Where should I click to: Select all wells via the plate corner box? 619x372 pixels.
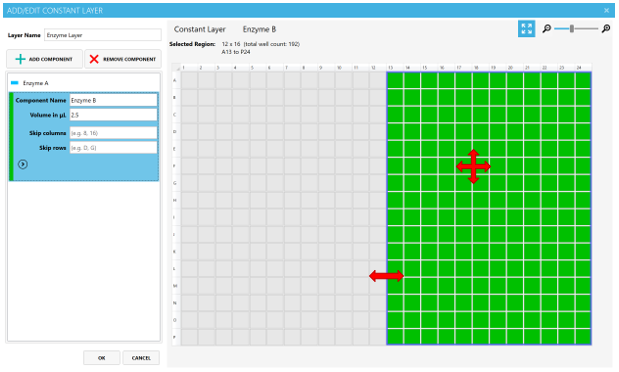click(x=176, y=68)
